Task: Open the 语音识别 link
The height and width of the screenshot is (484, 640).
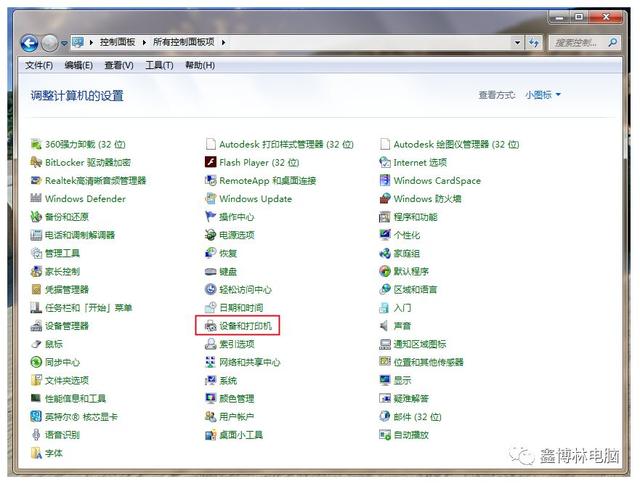Action: [x=62, y=435]
